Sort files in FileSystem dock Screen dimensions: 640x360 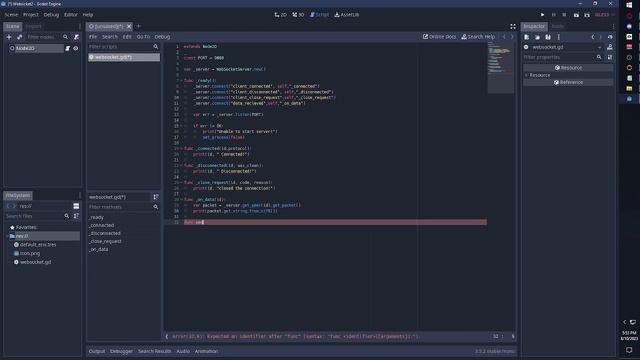76,216
